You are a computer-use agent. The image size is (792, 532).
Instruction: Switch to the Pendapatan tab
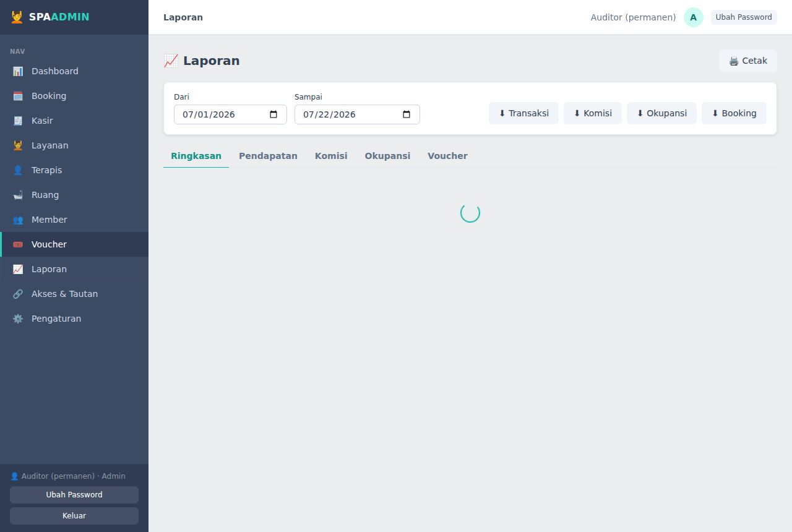click(x=268, y=156)
